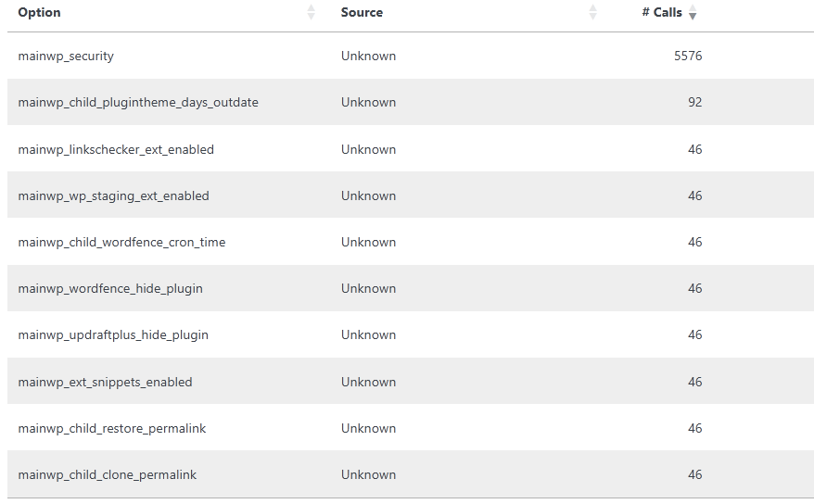Click Unknown source for mainwp_child_clone_permalink
The width and height of the screenshot is (814, 504).
[369, 474]
